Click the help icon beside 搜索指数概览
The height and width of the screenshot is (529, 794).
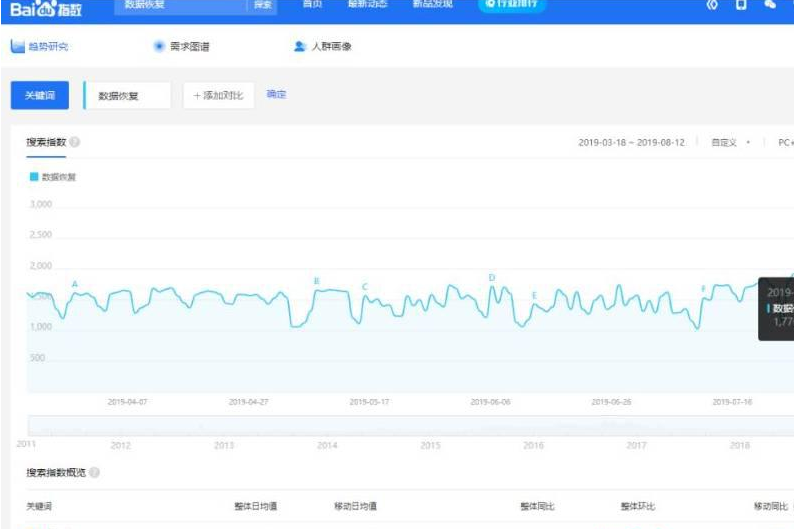click(94, 472)
